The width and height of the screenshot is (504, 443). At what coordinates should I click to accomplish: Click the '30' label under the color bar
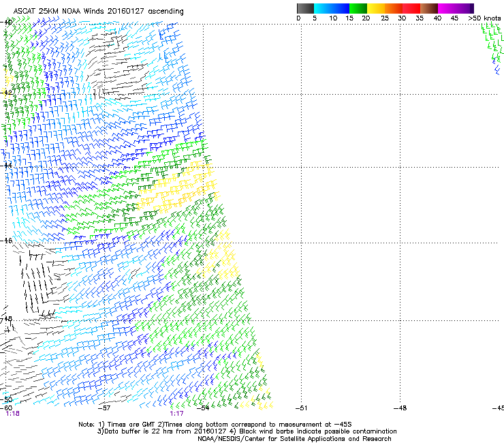[x=402, y=18]
